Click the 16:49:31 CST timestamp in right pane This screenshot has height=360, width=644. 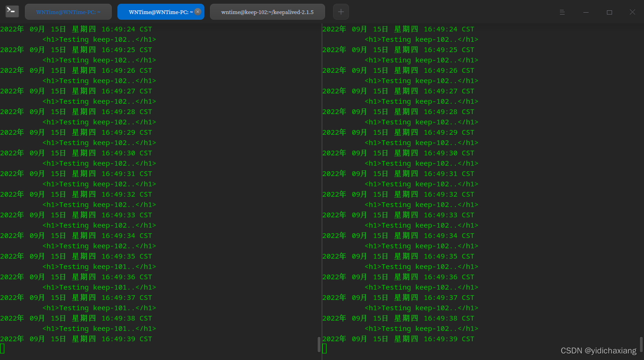click(x=449, y=174)
